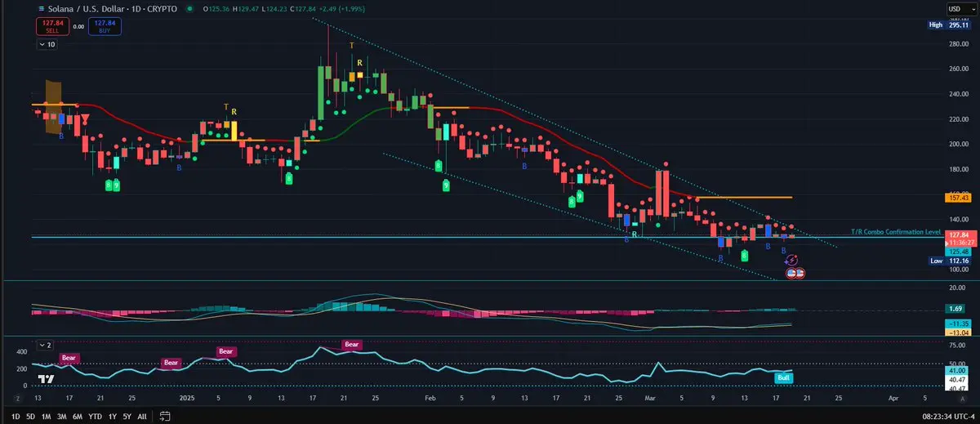
Task: Open the go-to-date calendar icon
Action: click(165, 416)
